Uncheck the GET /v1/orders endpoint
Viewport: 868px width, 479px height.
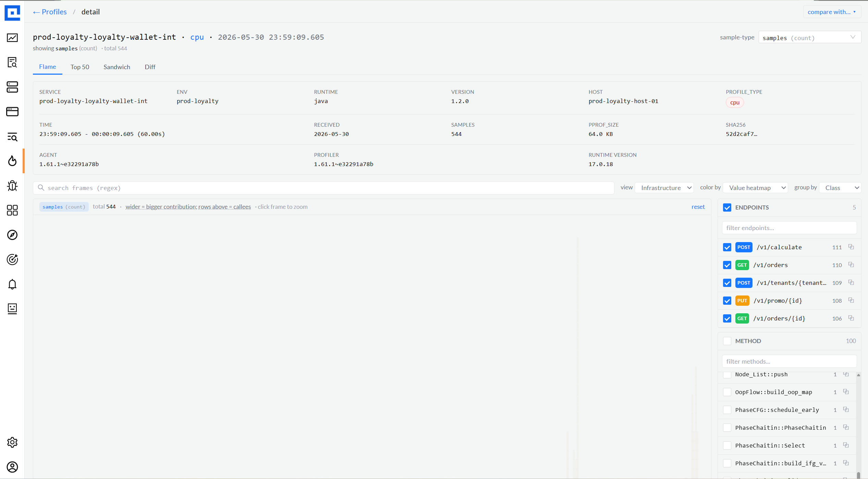[x=727, y=265]
